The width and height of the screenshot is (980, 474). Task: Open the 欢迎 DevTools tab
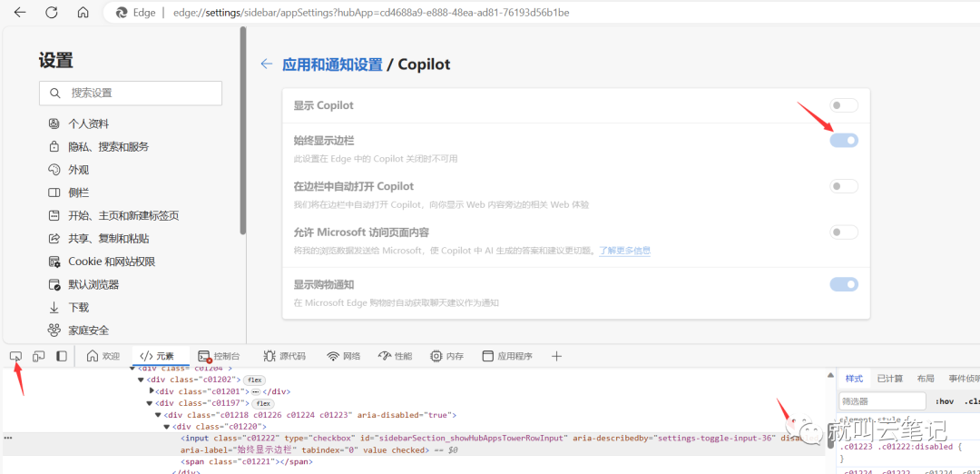[x=103, y=357]
